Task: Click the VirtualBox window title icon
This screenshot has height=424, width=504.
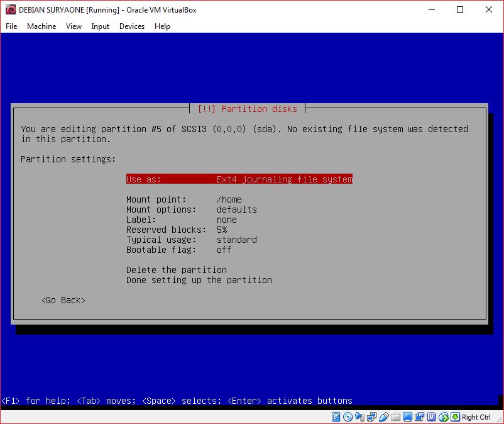Action: (x=11, y=9)
